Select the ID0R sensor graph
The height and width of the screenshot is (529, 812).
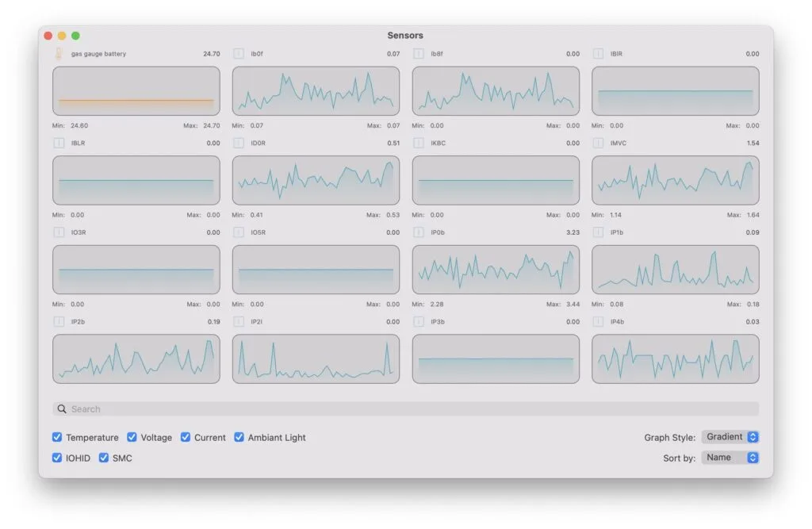(x=316, y=180)
